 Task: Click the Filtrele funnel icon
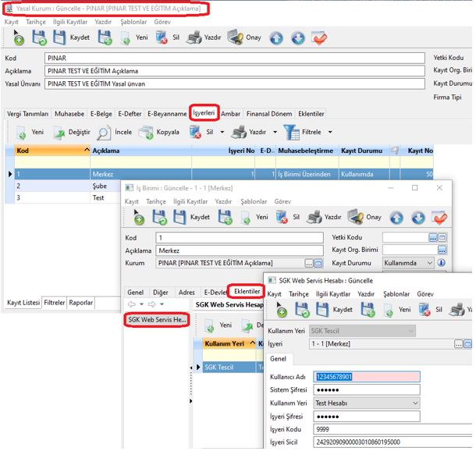tap(291, 132)
